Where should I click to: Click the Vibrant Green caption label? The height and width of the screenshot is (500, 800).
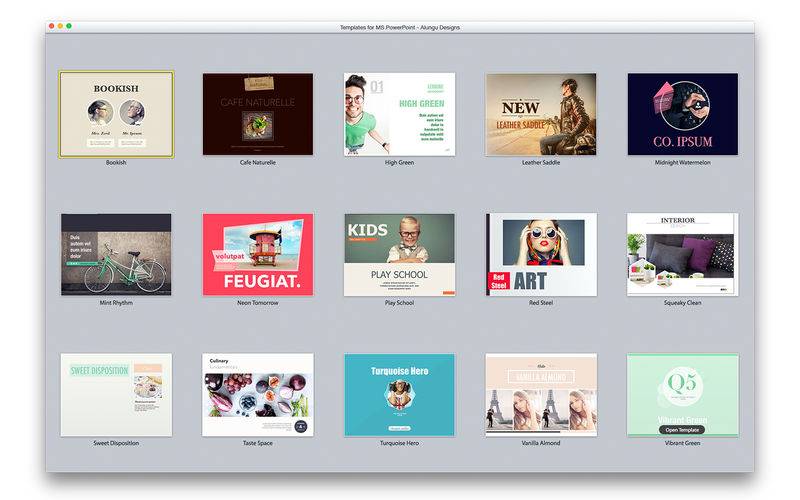click(x=683, y=442)
